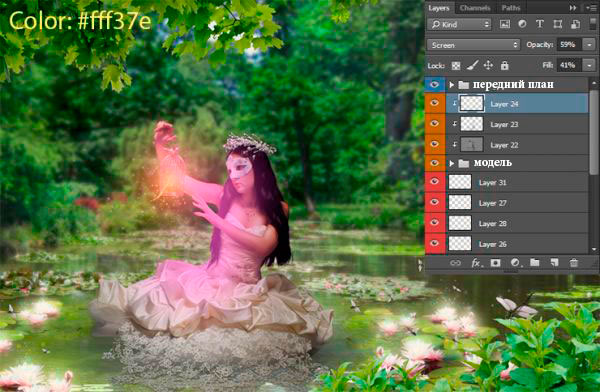Open the Fill slider dropdown arrow
This screenshot has height=392, width=600.
click(x=589, y=65)
